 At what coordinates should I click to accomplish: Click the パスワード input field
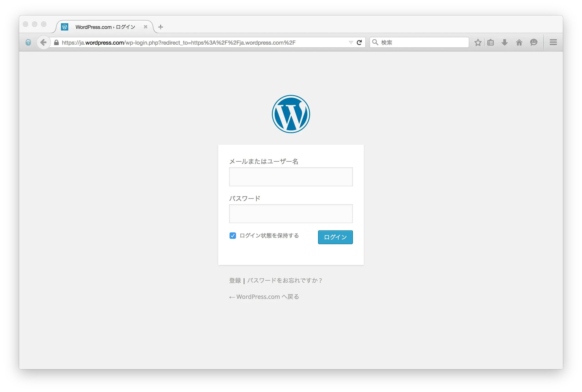[x=291, y=214]
